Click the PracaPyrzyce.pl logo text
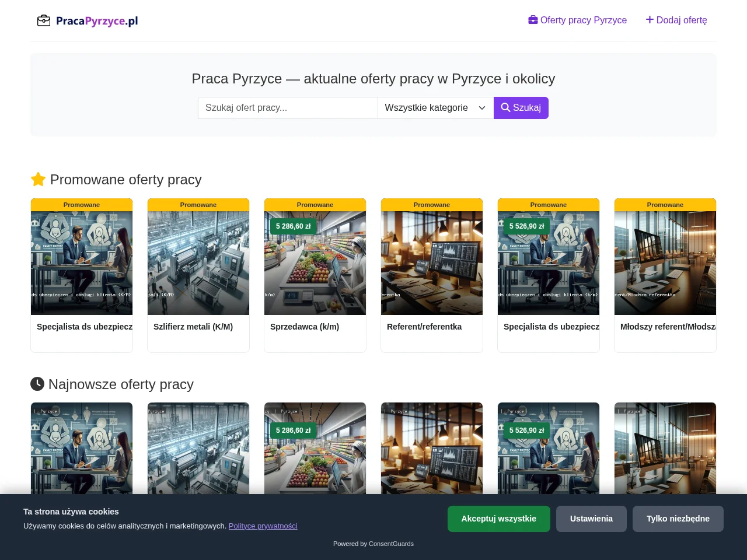The image size is (747, 560). (97, 21)
